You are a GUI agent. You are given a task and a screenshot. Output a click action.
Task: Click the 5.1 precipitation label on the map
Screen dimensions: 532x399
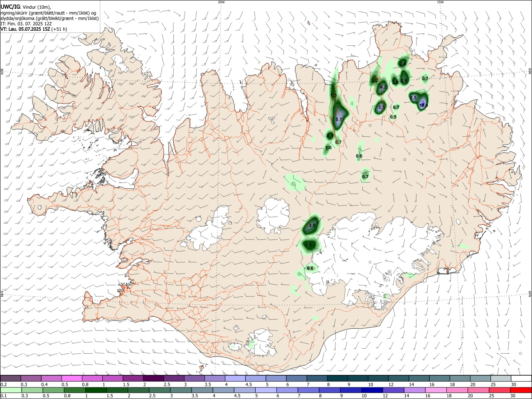pos(338,120)
